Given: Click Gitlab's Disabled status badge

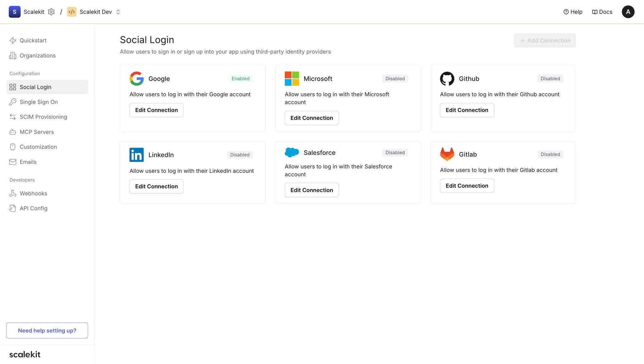Looking at the screenshot, I should (550, 154).
